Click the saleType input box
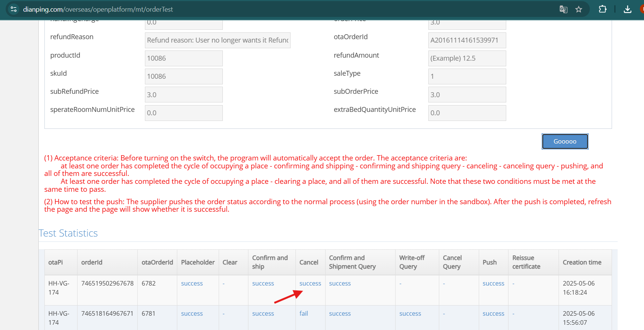Screen dimensions: 644x330 (467, 76)
